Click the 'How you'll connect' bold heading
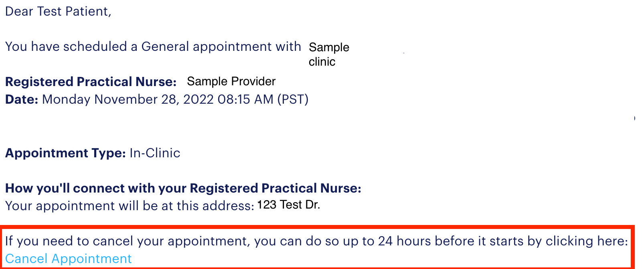 (x=183, y=188)
